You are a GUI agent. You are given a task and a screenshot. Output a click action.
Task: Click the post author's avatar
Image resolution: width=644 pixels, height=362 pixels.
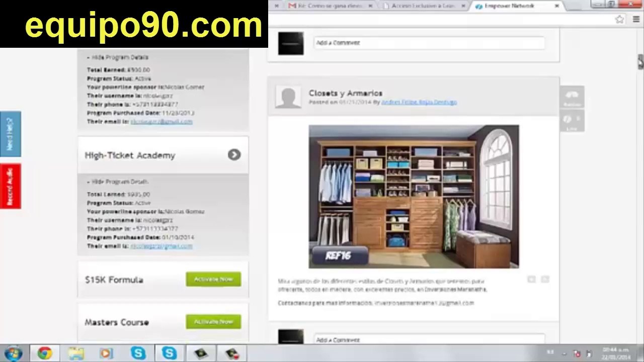288,97
